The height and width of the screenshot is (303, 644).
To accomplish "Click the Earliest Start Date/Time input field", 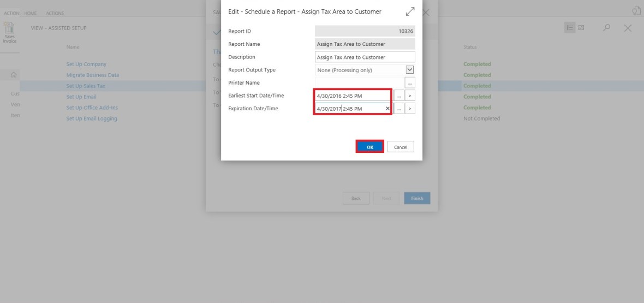I will pyautogui.click(x=353, y=96).
